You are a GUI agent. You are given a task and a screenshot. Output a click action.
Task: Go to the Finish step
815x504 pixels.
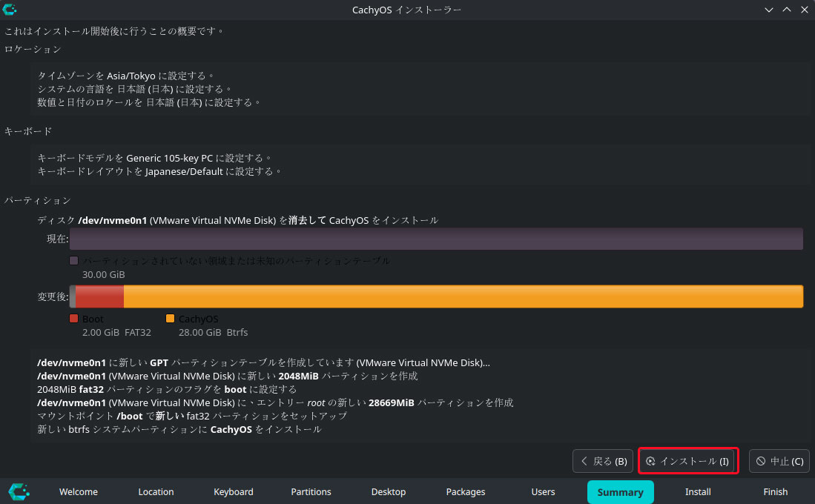(x=776, y=491)
